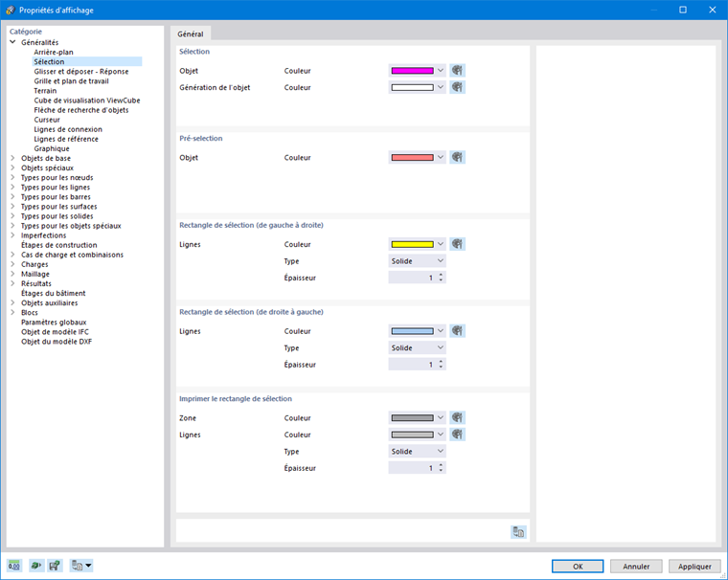The image size is (728, 580).
Task: Open color editor for right-to-left rectangle Lignes
Action: pyautogui.click(x=457, y=331)
